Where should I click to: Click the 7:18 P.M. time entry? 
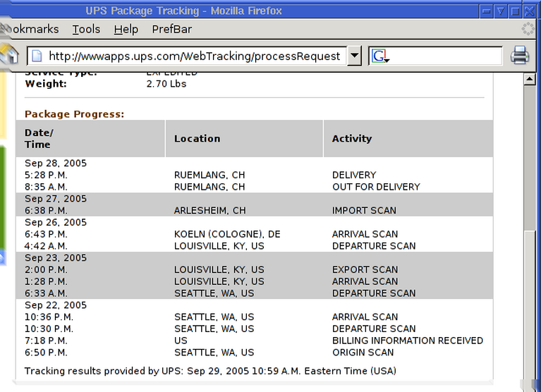46,341
